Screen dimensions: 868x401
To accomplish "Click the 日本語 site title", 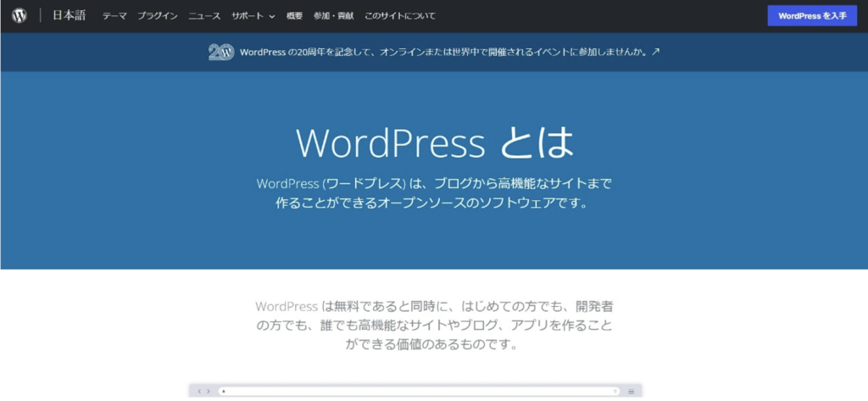I will (x=70, y=16).
